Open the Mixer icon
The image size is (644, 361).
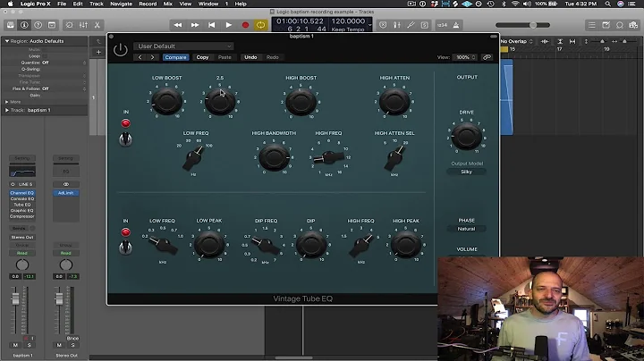pyautogui.click(x=83, y=25)
